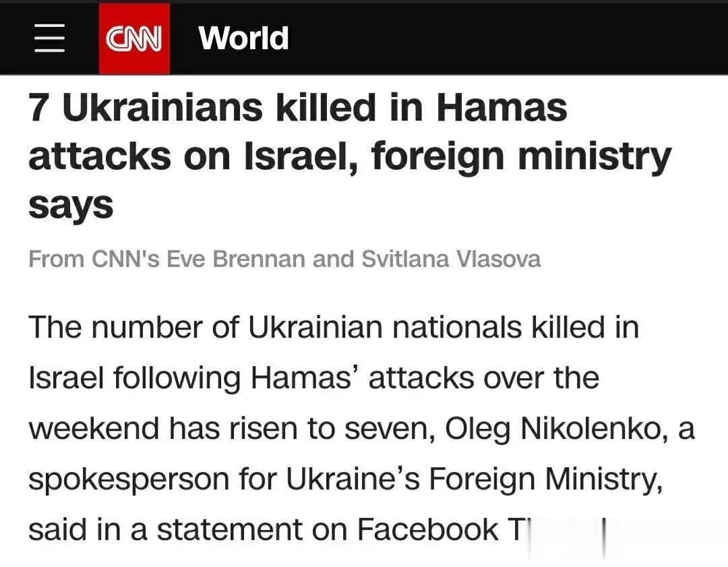
Task: Click the headline word 'says'
Action: coord(71,206)
